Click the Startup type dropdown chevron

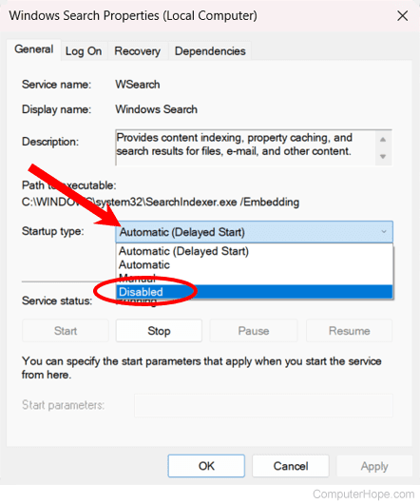pyautogui.click(x=384, y=232)
